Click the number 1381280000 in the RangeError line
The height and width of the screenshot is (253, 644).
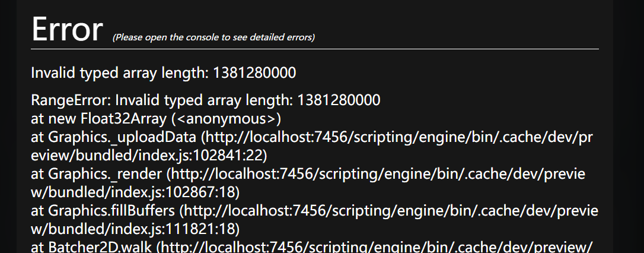339,99
